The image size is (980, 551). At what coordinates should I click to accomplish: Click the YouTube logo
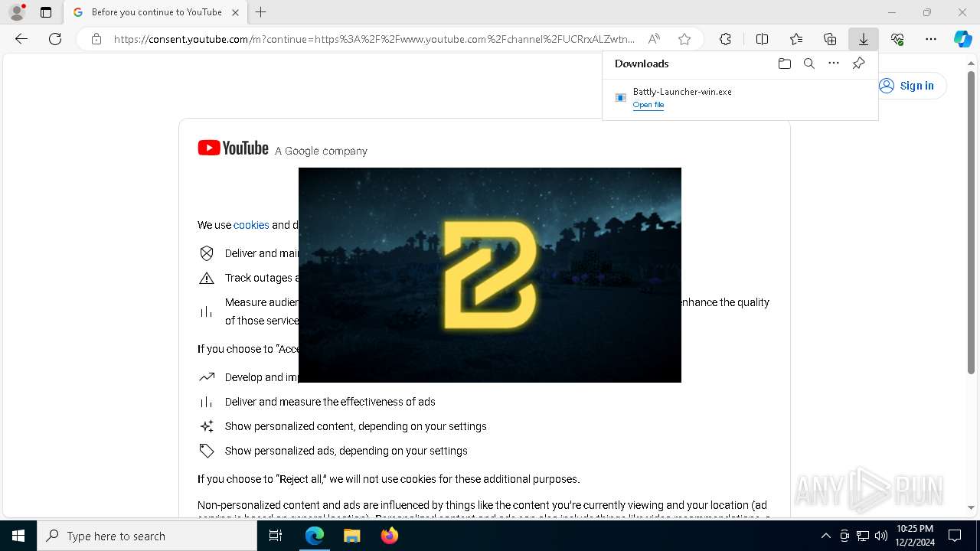[x=233, y=148]
